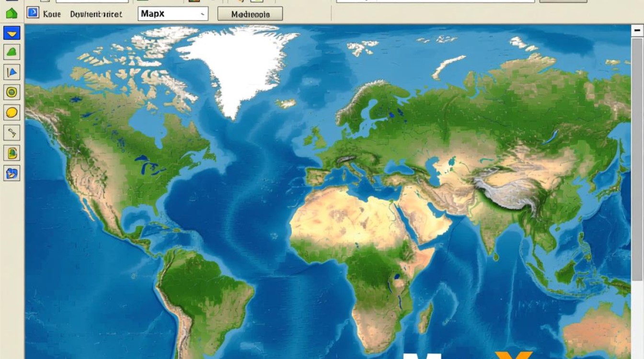The height and width of the screenshot is (359, 644).
Task: Click on Africa's Sahara desert region
Action: point(345,215)
